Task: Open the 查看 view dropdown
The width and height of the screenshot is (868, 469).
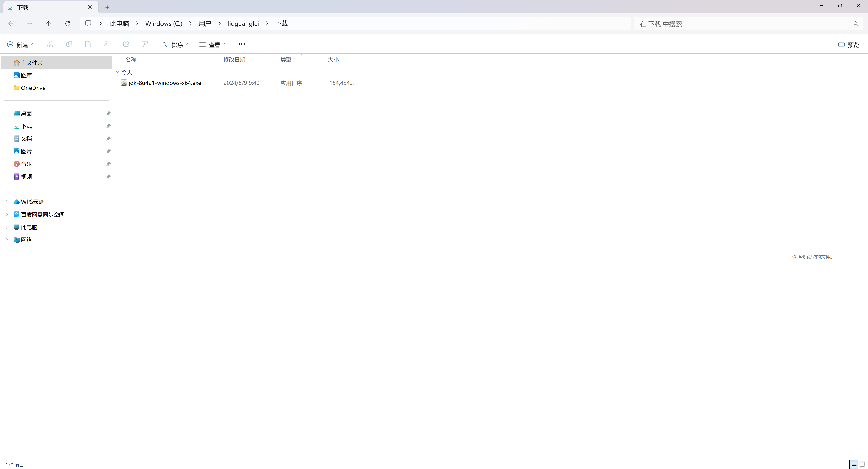Action: pyautogui.click(x=212, y=45)
